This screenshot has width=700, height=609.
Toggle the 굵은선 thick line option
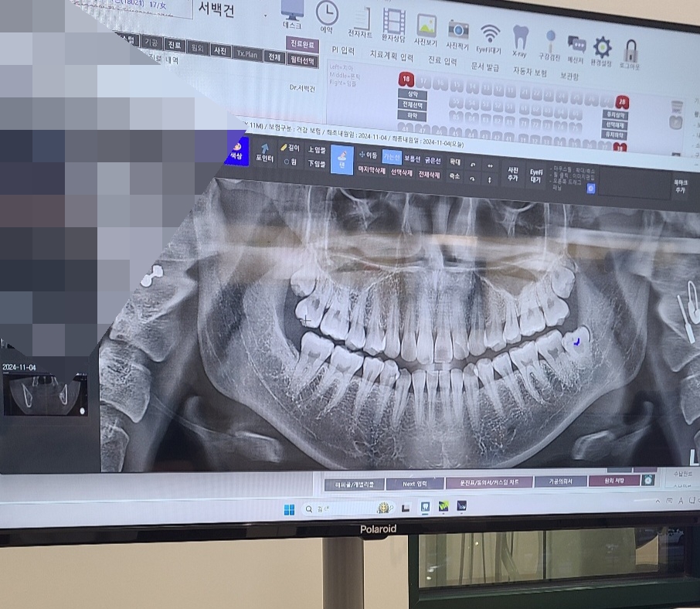[433, 160]
